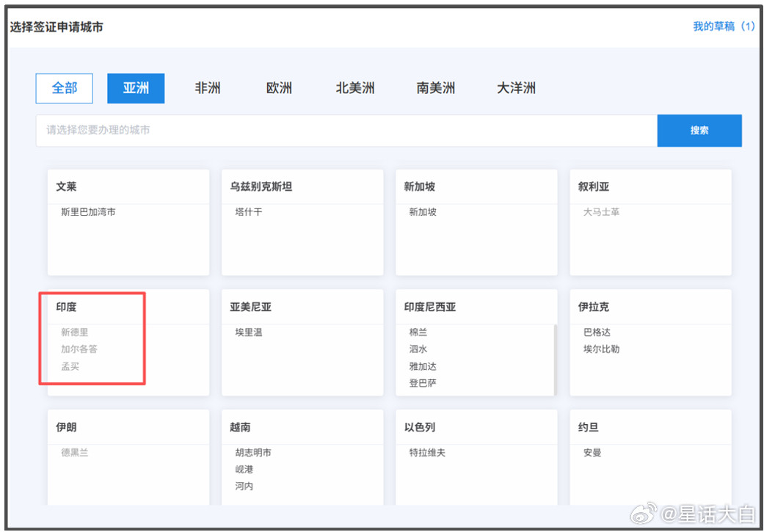Select the 全部 continent tab
The image size is (764, 532).
click(x=65, y=88)
